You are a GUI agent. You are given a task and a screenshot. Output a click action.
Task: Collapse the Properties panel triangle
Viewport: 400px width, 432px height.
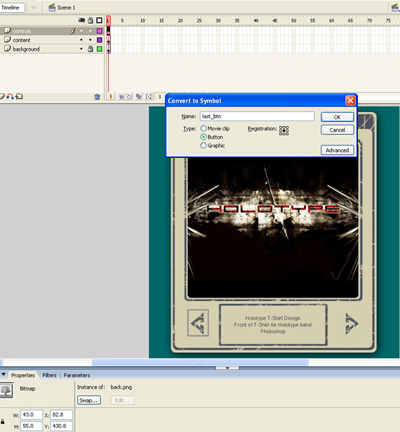(x=3, y=375)
